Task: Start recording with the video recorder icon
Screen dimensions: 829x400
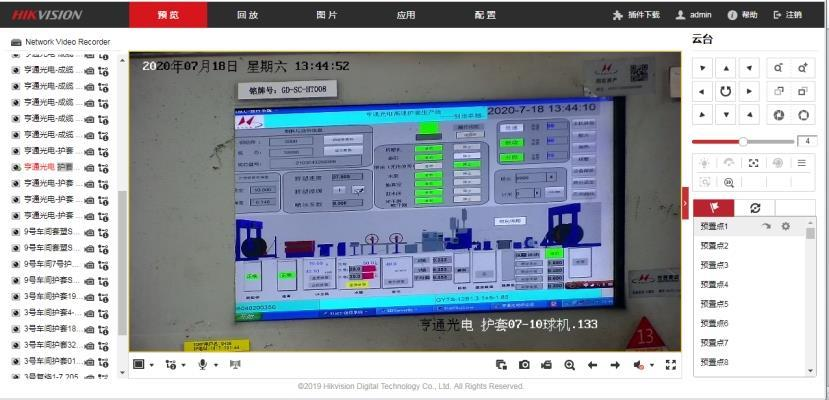Action: pos(547,365)
